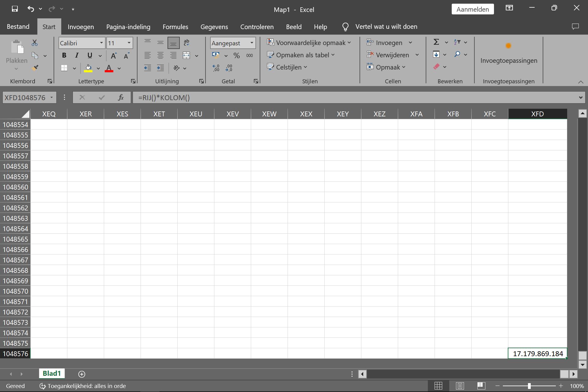Click the merge and center icon
Screen dimensions: 588x392
187,55
